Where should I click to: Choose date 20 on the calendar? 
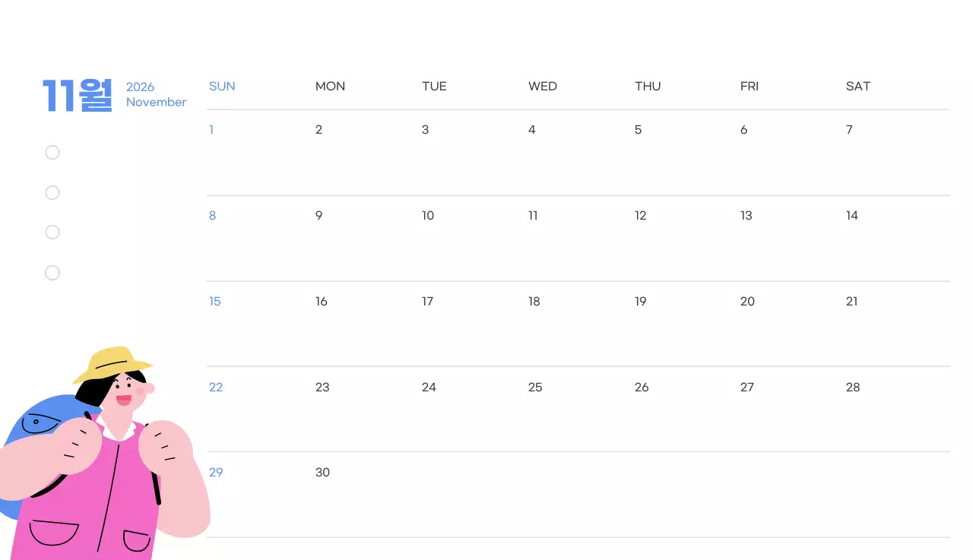pyautogui.click(x=747, y=302)
